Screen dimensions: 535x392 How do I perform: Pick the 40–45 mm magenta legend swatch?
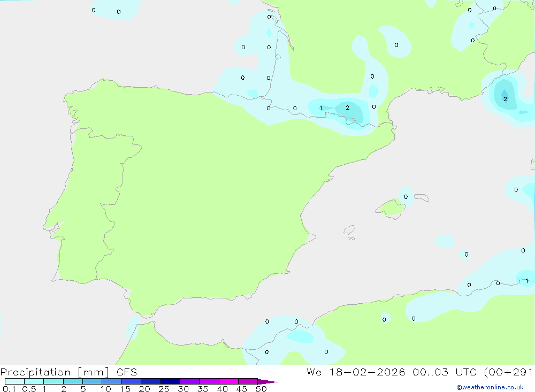tap(228, 381)
